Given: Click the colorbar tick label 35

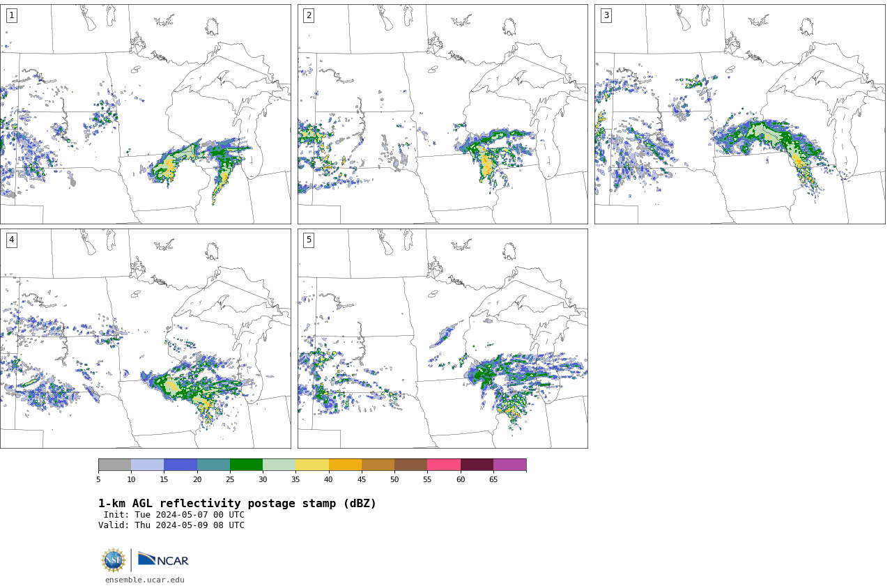Looking at the screenshot, I should click(x=295, y=479).
